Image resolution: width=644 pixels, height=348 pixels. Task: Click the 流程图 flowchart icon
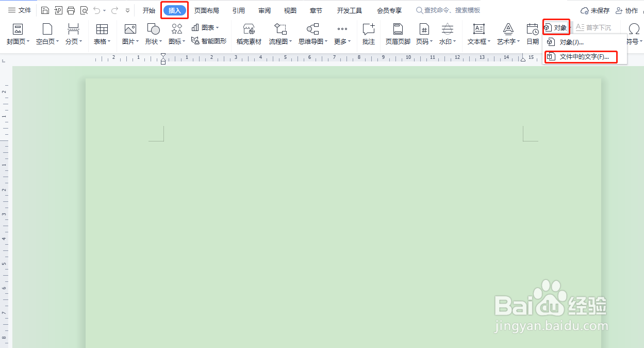(x=280, y=29)
